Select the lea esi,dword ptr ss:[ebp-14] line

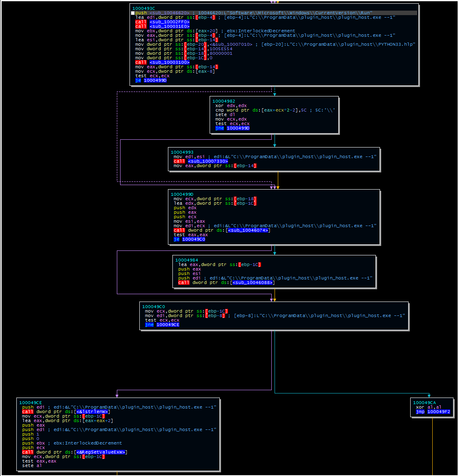pos(176,40)
